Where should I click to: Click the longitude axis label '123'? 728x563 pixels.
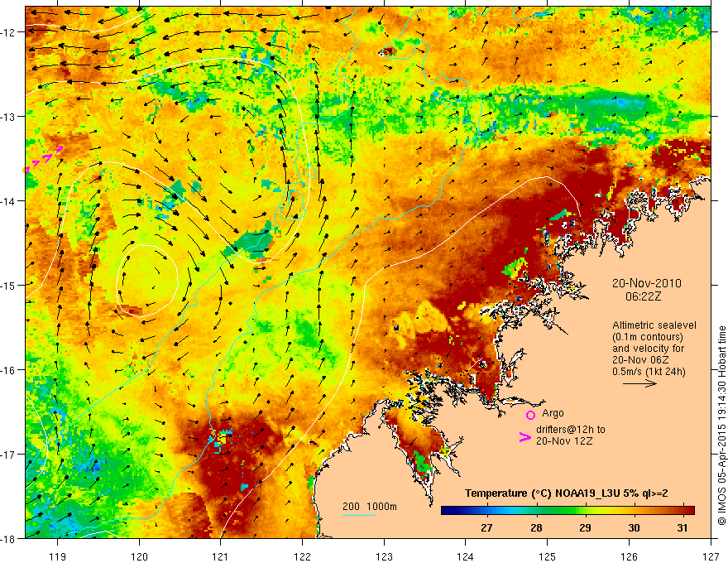[384, 556]
